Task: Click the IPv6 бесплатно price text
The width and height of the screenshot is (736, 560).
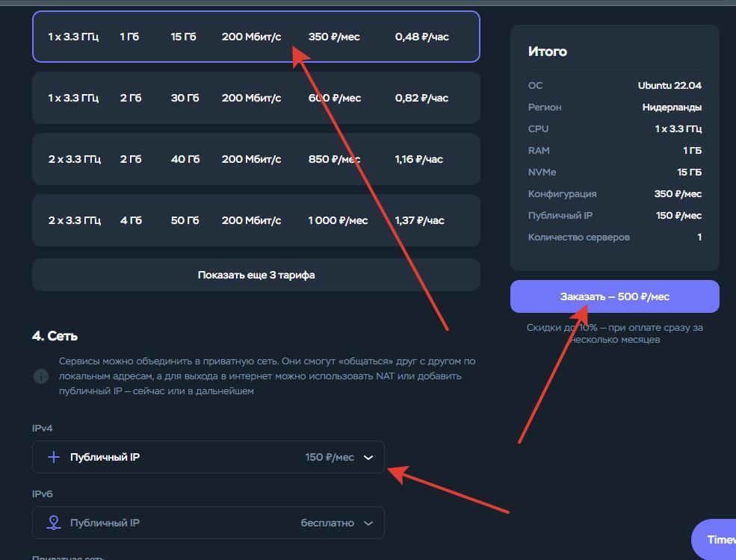Action: point(327,523)
